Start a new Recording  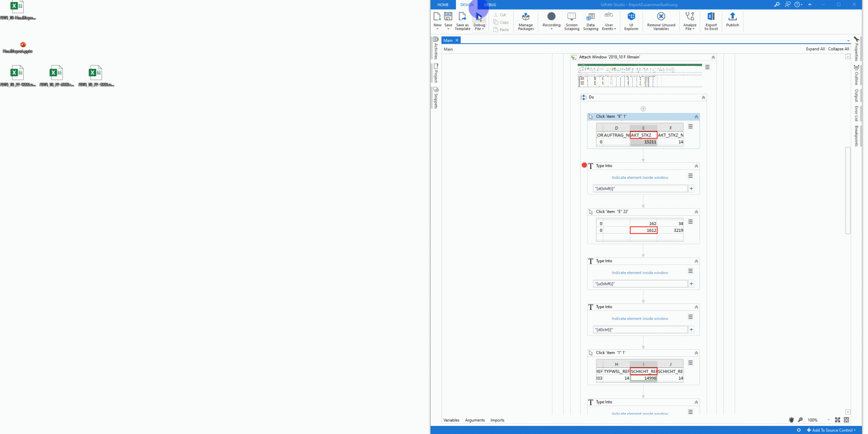click(x=551, y=20)
